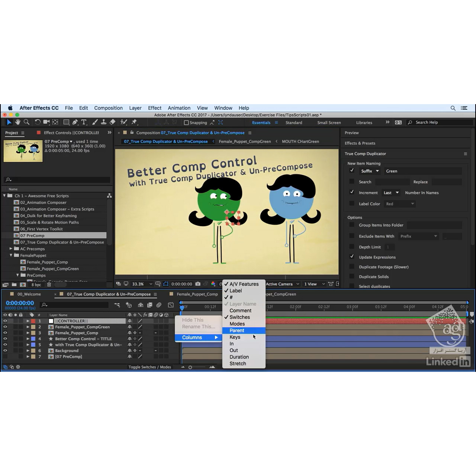Choose the Pen tool
476x476 pixels.
[x=75, y=122]
